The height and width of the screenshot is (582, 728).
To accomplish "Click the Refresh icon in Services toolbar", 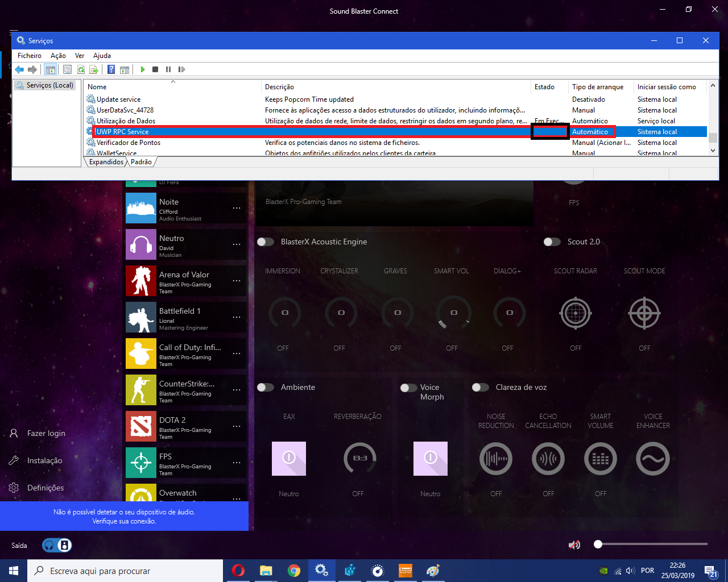I will pos(81,69).
